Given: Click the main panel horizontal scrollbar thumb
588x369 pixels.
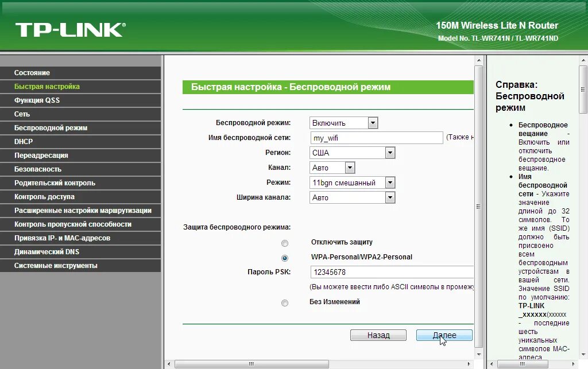Looking at the screenshot, I should [x=252, y=364].
